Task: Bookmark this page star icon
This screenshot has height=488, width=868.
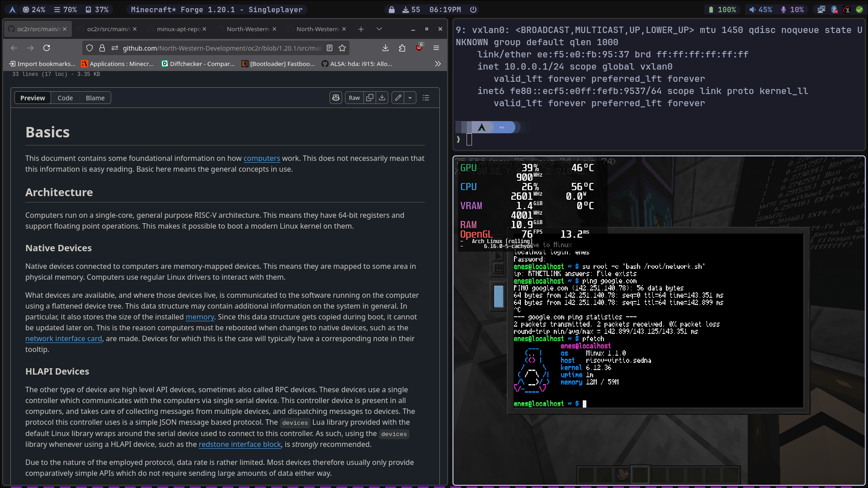Action: pos(342,48)
